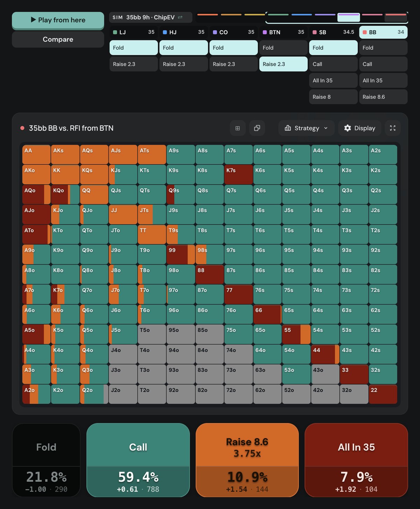Select the BB position tab
This screenshot has width=420, height=509.
(x=383, y=32)
